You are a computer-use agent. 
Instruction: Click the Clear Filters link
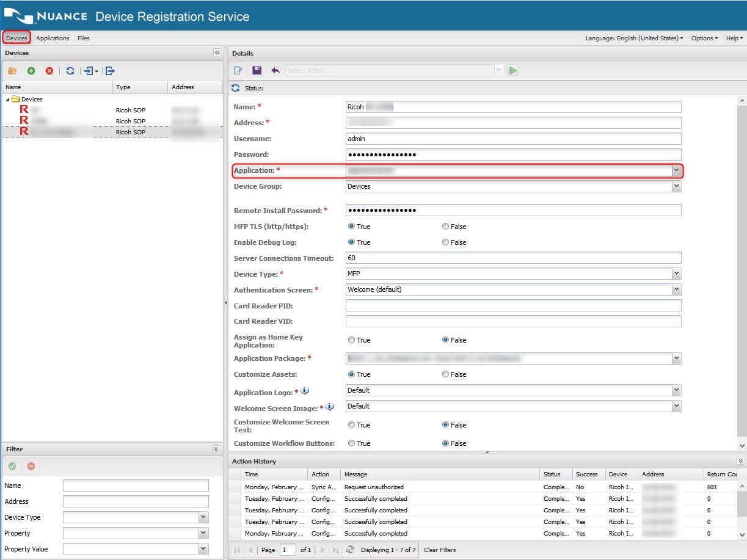(x=440, y=550)
